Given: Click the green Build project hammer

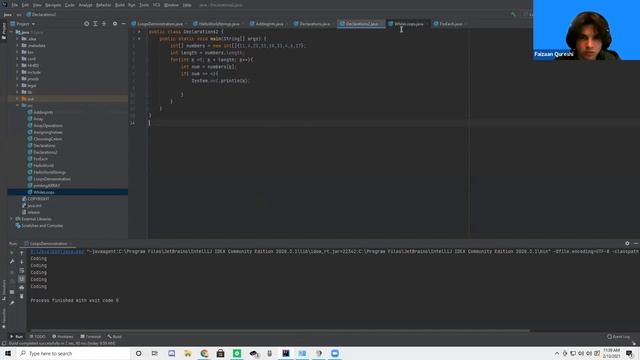Looking at the screenshot, I should tap(513, 14).
